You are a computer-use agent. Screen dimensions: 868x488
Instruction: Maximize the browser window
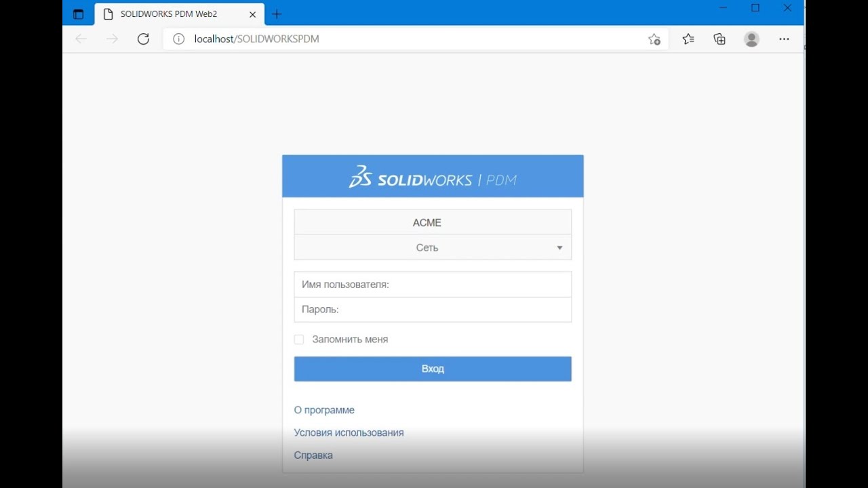(x=755, y=8)
